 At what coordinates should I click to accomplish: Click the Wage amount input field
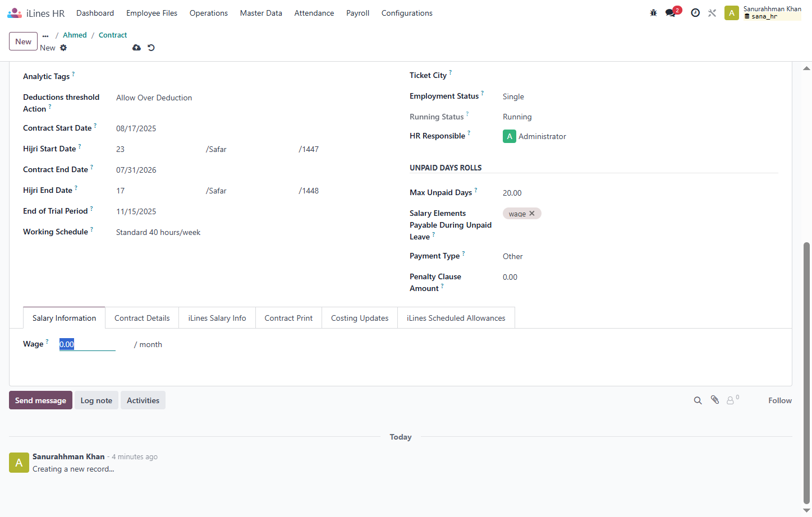coord(88,344)
